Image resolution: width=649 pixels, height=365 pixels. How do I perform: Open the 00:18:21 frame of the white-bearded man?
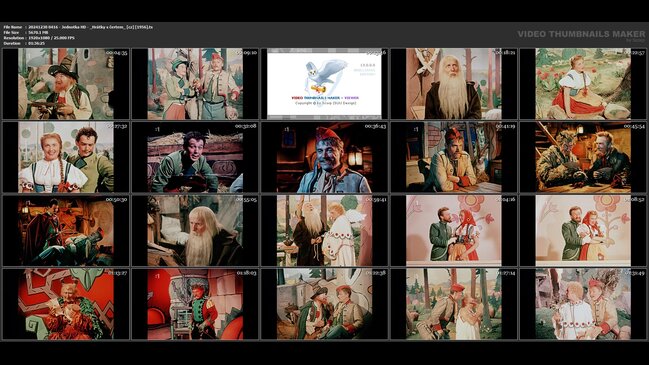pyautogui.click(x=454, y=84)
